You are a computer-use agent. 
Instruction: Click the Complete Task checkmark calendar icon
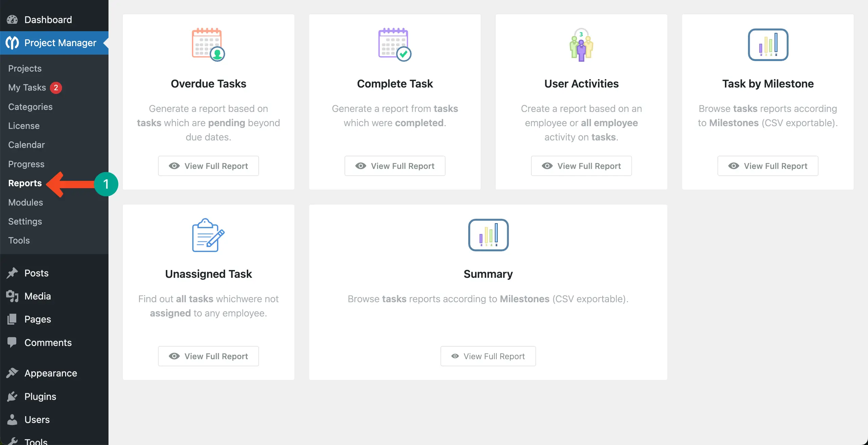coord(395,45)
